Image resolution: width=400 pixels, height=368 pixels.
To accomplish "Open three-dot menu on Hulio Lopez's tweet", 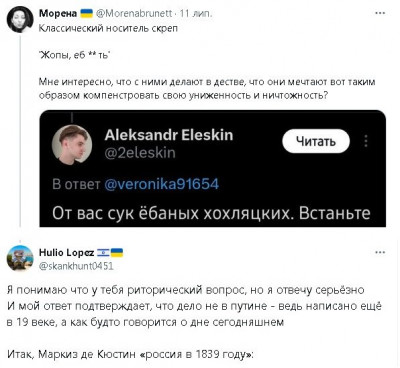I will tap(380, 252).
